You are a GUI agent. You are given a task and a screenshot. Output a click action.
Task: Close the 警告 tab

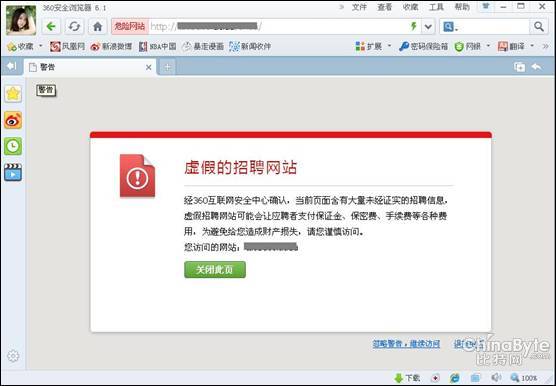coord(149,67)
